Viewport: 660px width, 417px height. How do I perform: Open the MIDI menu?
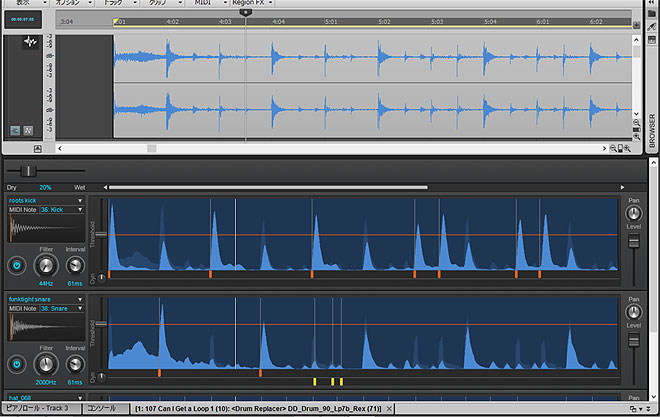207,3
